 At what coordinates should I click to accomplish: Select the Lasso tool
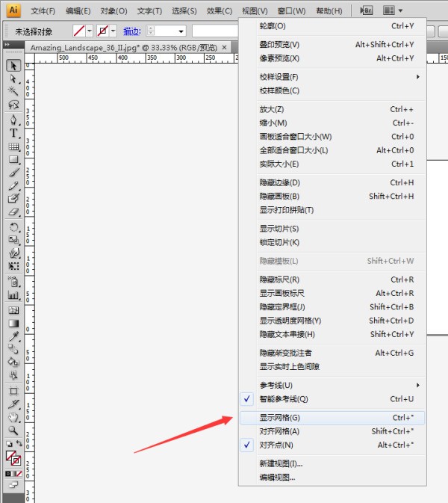[13, 105]
